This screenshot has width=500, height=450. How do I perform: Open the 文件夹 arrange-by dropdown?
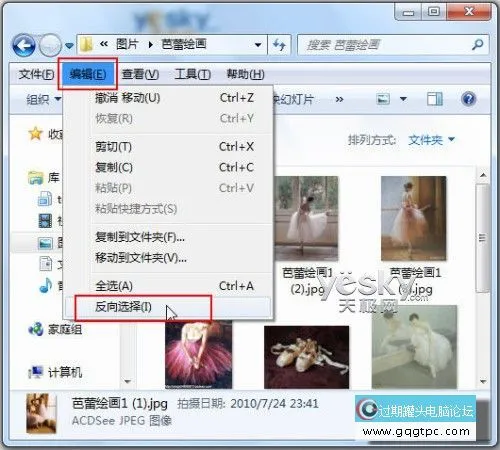tap(431, 140)
